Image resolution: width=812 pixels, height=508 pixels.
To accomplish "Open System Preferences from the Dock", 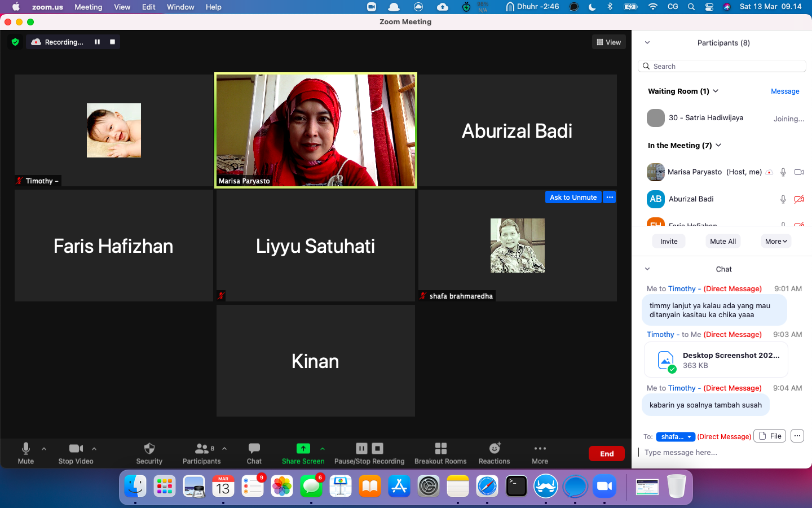I will pyautogui.click(x=429, y=486).
